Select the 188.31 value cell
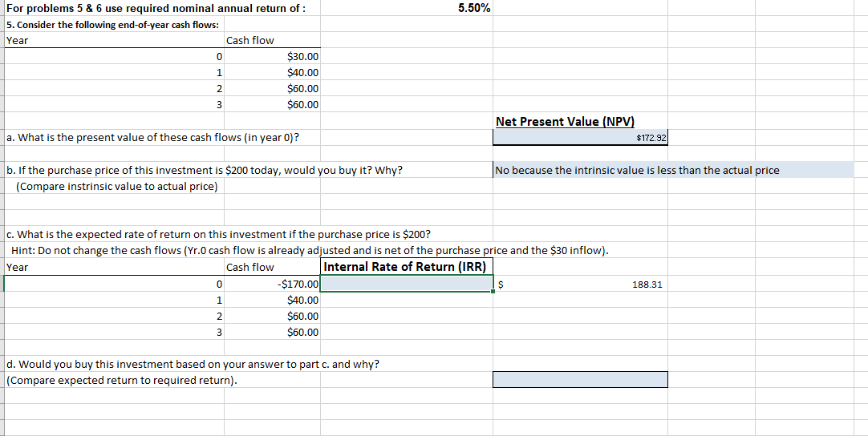The width and height of the screenshot is (868, 436). click(580, 285)
